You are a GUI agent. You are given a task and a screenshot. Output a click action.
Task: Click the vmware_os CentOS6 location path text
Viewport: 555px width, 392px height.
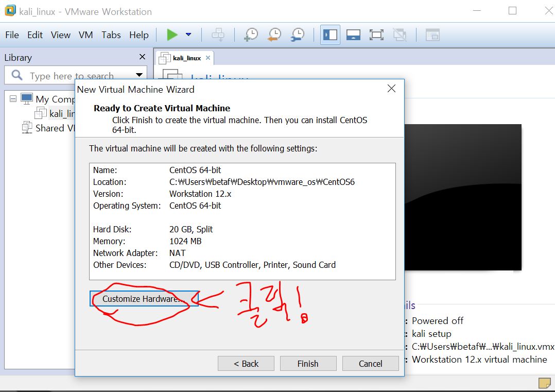point(262,182)
